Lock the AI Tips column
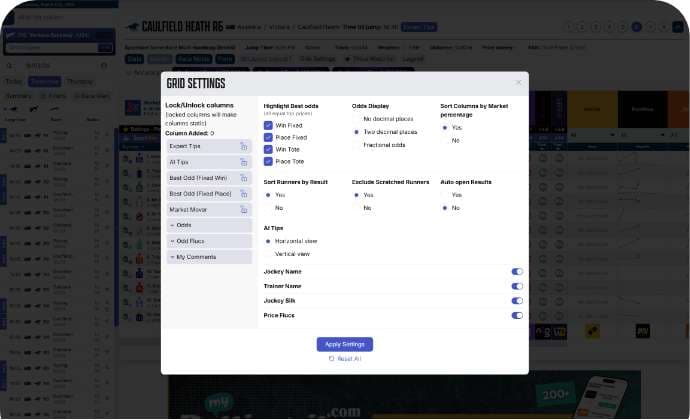 tap(243, 162)
